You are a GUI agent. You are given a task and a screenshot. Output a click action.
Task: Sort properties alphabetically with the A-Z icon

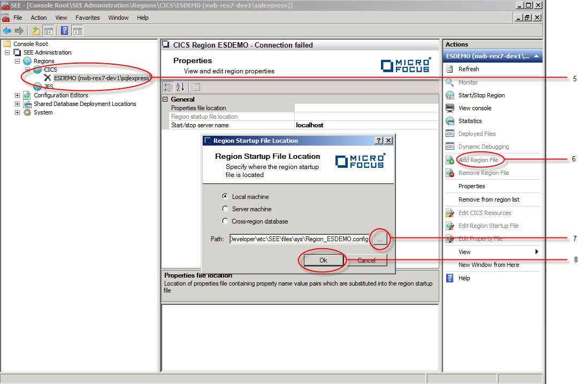(x=180, y=87)
